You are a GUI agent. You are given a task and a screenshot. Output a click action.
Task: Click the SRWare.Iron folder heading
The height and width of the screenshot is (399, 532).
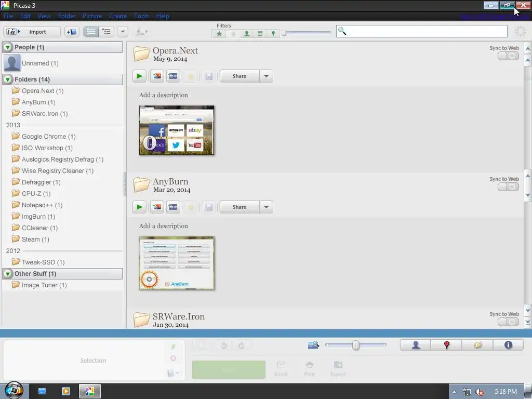point(179,316)
